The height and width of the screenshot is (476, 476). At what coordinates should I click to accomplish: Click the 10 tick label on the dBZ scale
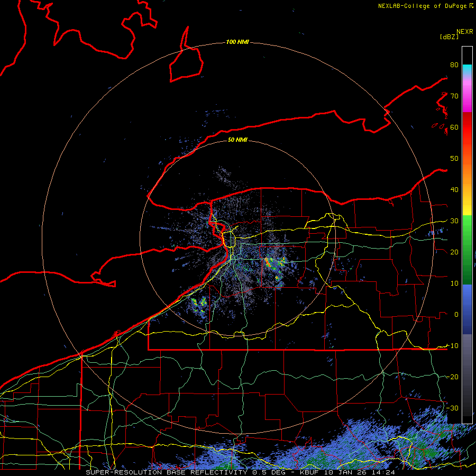[x=454, y=283]
